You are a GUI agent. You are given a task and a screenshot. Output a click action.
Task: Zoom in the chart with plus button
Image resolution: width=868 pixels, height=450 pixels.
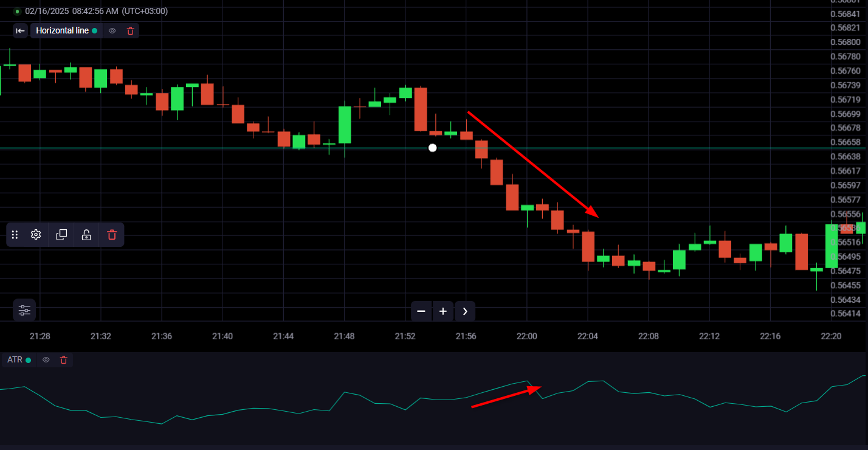(x=443, y=311)
